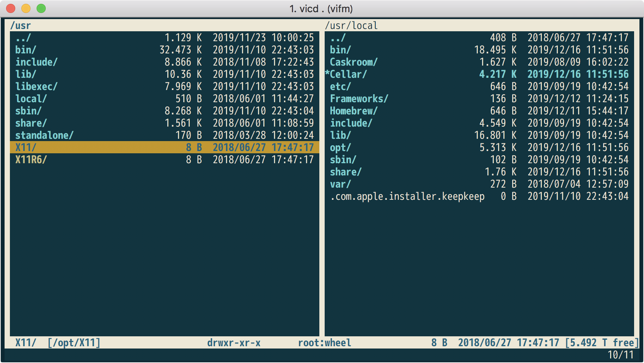
Task: Select the Homebrew/ directory
Action: click(479, 111)
